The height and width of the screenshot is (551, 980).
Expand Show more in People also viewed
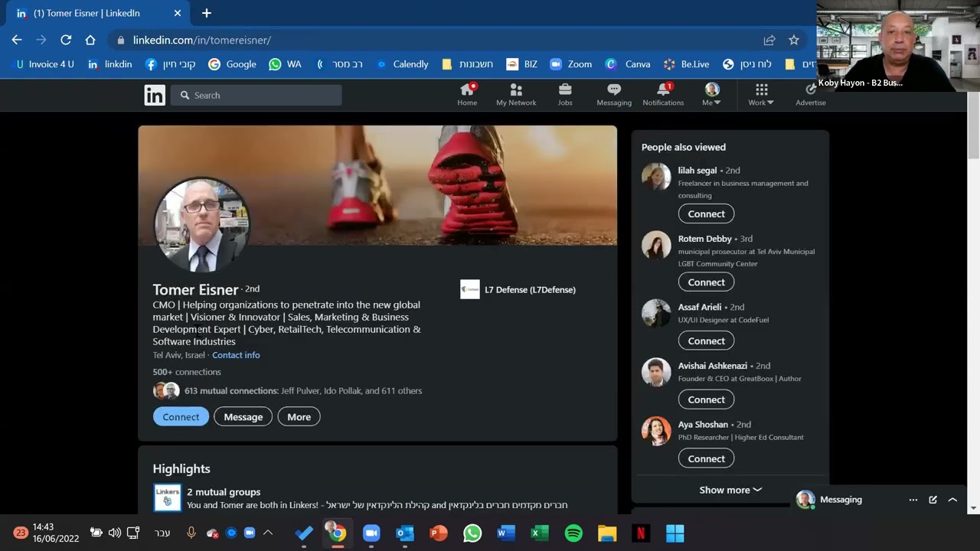[x=730, y=490]
